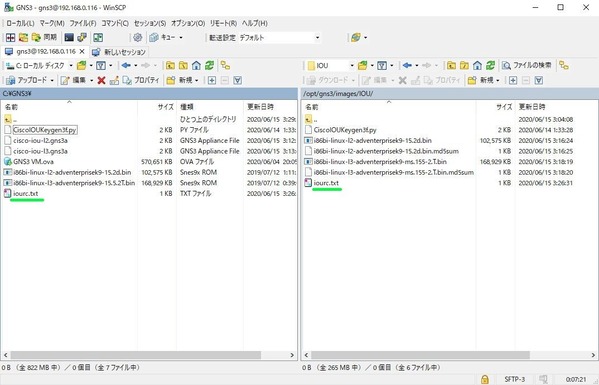Click local panel filter icon

(101, 66)
